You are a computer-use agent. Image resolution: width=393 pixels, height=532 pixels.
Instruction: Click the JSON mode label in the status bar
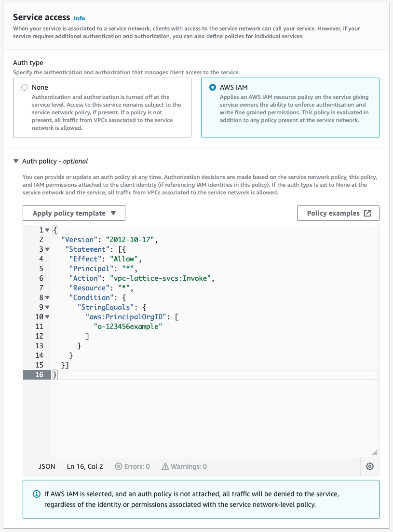tap(46, 466)
